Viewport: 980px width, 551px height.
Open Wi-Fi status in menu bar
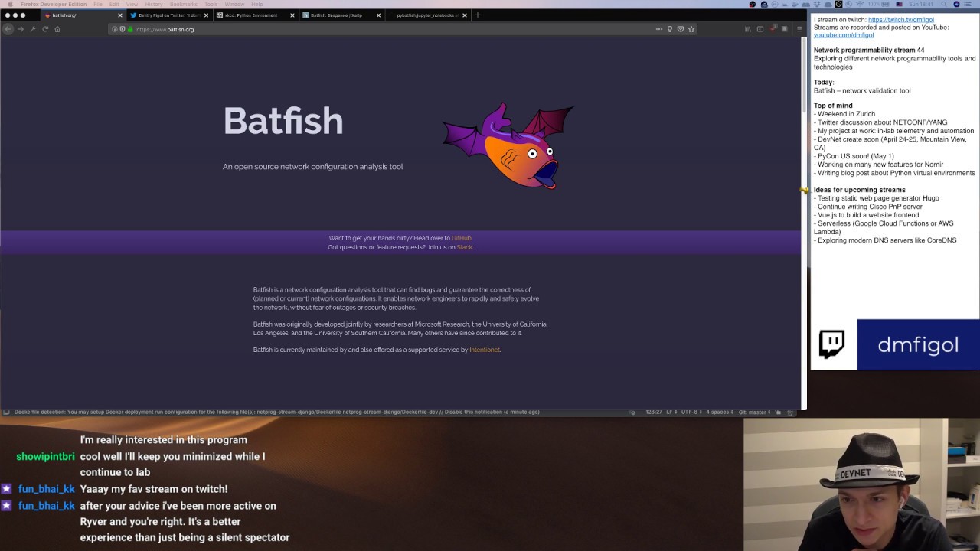click(860, 4)
